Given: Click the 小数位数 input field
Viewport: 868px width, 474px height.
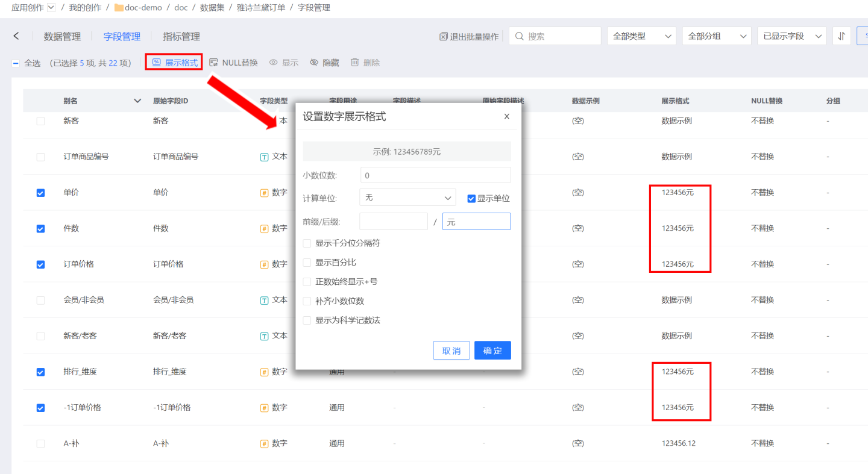Looking at the screenshot, I should coord(435,175).
